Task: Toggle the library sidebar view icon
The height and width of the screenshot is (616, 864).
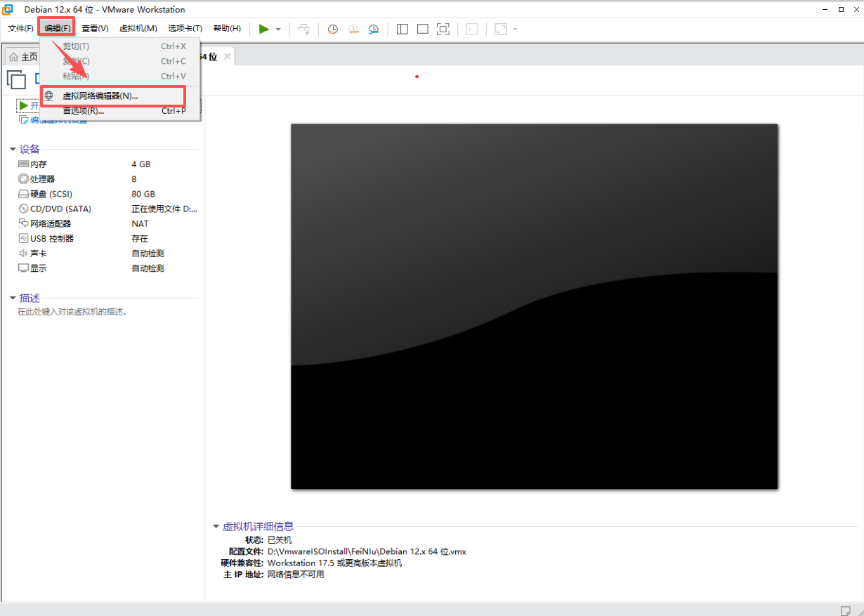Action: [x=402, y=29]
